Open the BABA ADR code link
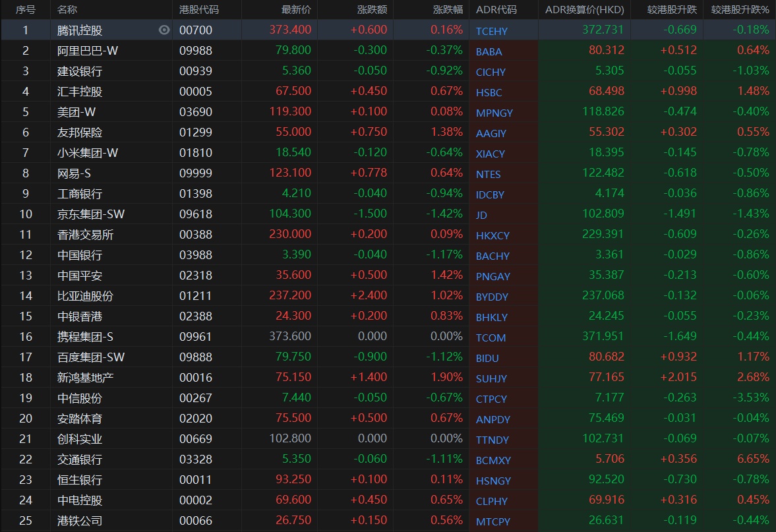Image resolution: width=776 pixels, height=532 pixels. point(489,51)
